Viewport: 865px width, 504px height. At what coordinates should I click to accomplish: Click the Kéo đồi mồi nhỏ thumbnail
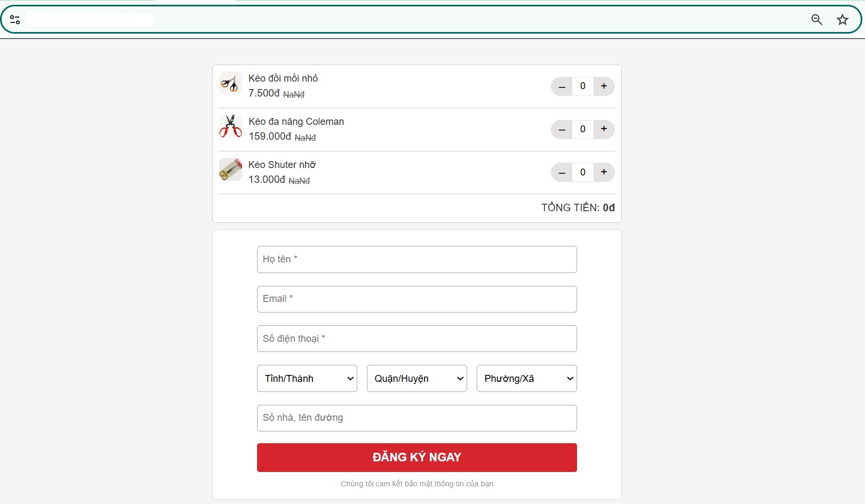coord(230,83)
